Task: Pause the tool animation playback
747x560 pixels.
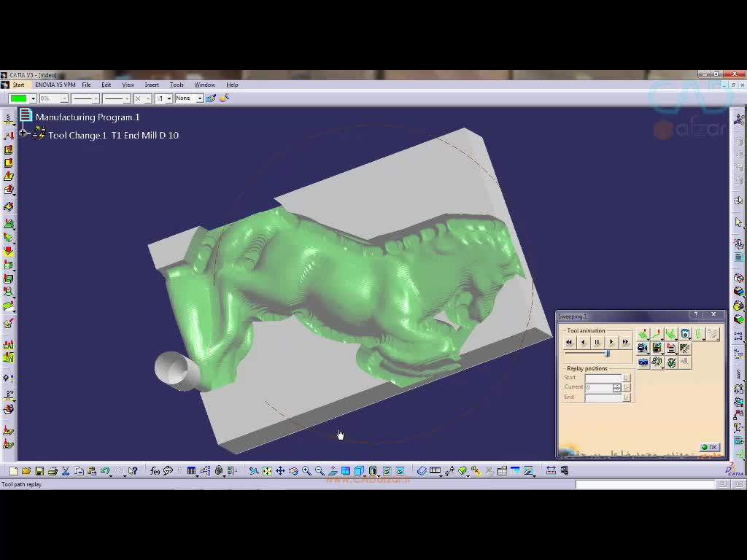Action: [x=597, y=342]
